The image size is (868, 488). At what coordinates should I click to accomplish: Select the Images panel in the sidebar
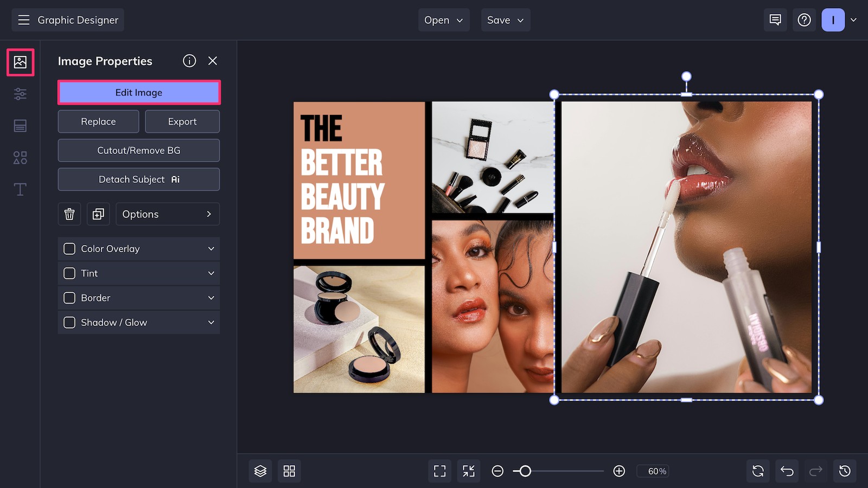click(x=20, y=62)
